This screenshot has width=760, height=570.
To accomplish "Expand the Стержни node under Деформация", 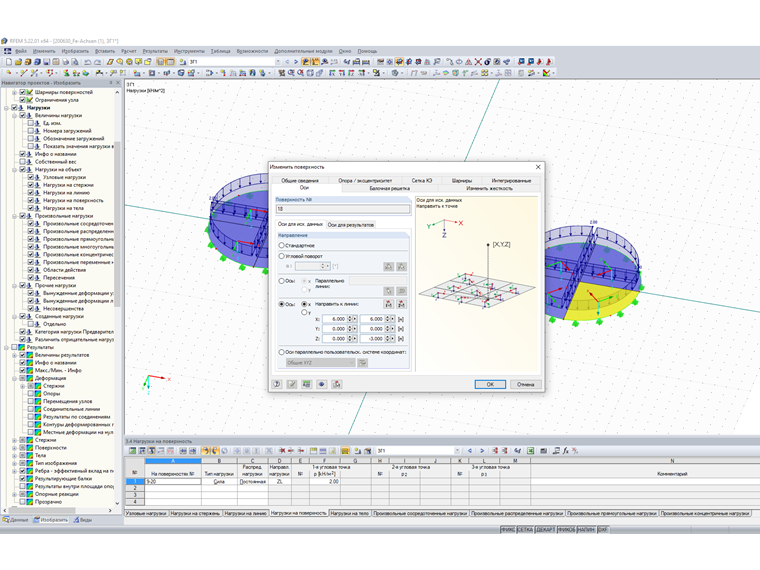I will coord(22,386).
